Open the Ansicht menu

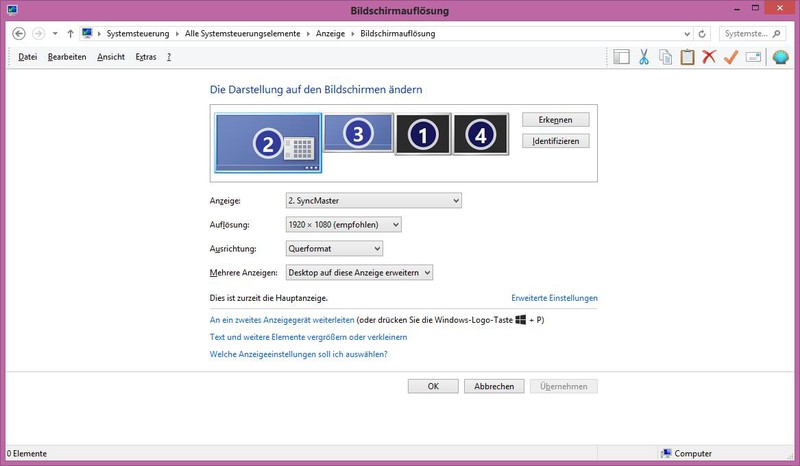point(111,57)
